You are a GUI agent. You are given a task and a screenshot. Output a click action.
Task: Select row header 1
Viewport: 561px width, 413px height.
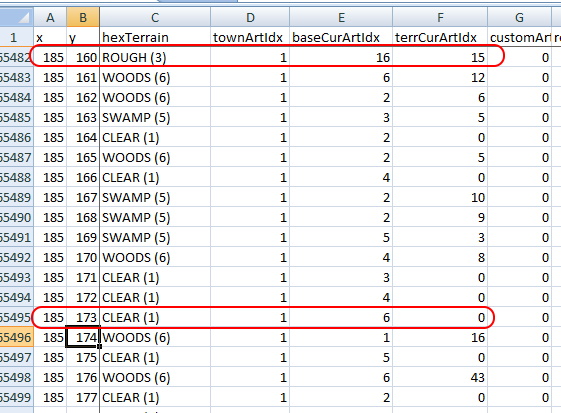coord(16,37)
